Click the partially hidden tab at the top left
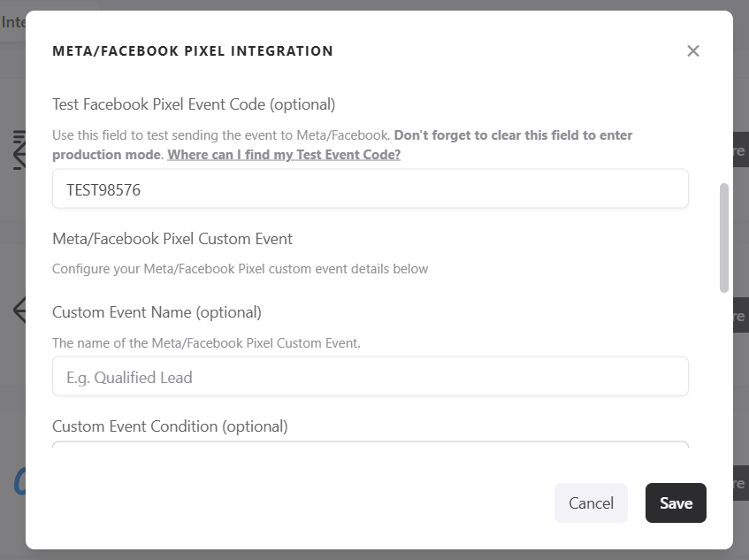 coord(12,22)
